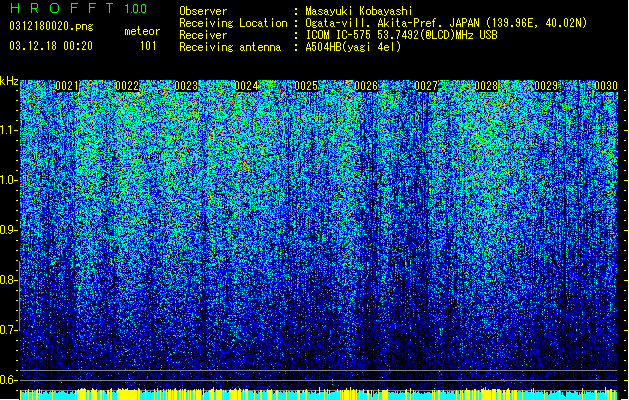Image resolution: width=629 pixels, height=400 pixels.
Task: Click the 0027 time marker
Action: pos(426,86)
